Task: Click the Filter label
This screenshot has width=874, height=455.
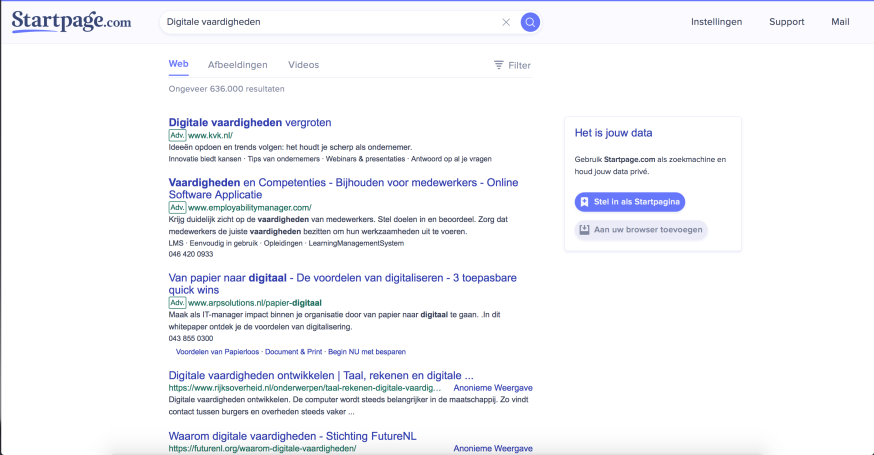Action: coord(519,65)
